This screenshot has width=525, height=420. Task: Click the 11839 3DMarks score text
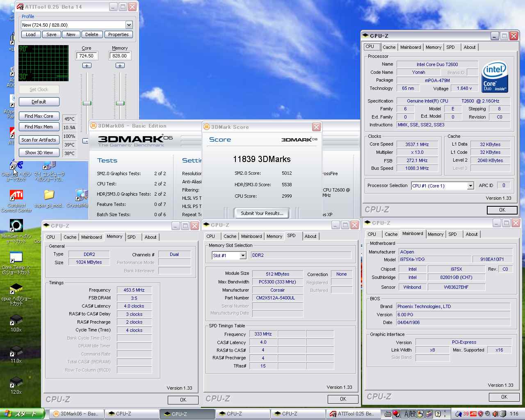pos(262,159)
